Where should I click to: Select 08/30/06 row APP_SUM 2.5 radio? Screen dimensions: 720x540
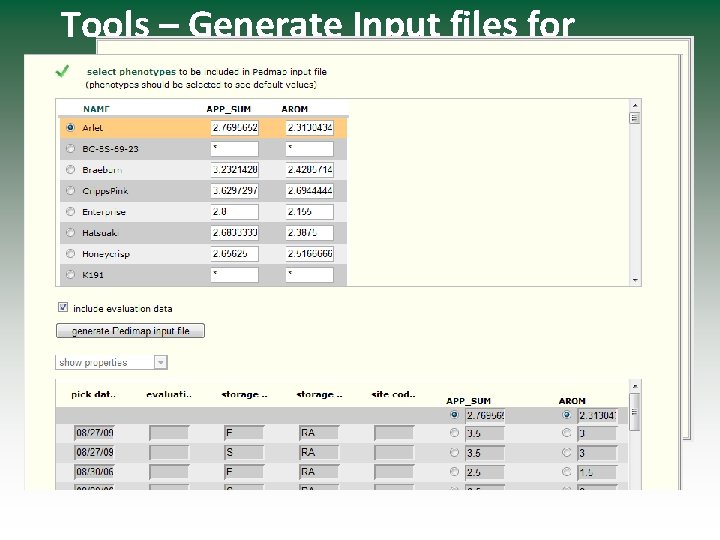click(455, 472)
